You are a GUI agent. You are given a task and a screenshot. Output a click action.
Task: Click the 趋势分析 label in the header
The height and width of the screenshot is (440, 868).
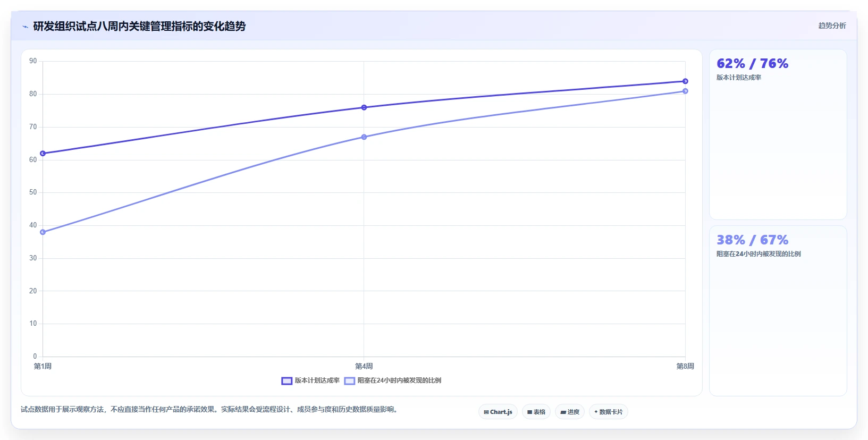coord(832,26)
